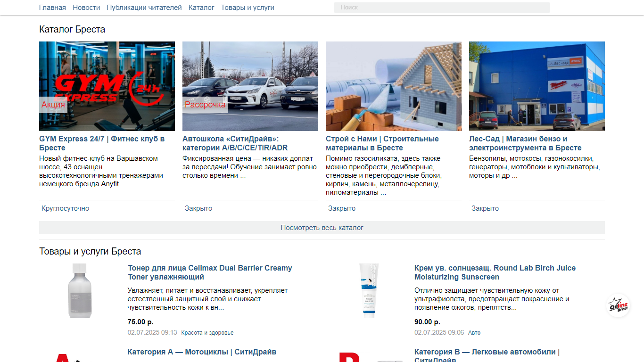Click the sunscreen Отлично защищает description
Viewport: 644px width, 362px height.
[x=492, y=299]
